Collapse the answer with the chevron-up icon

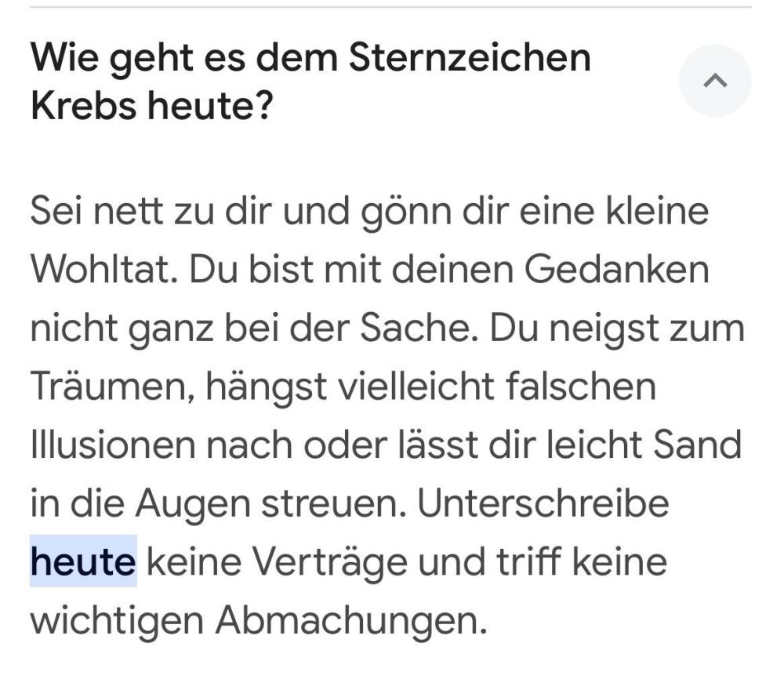point(714,81)
